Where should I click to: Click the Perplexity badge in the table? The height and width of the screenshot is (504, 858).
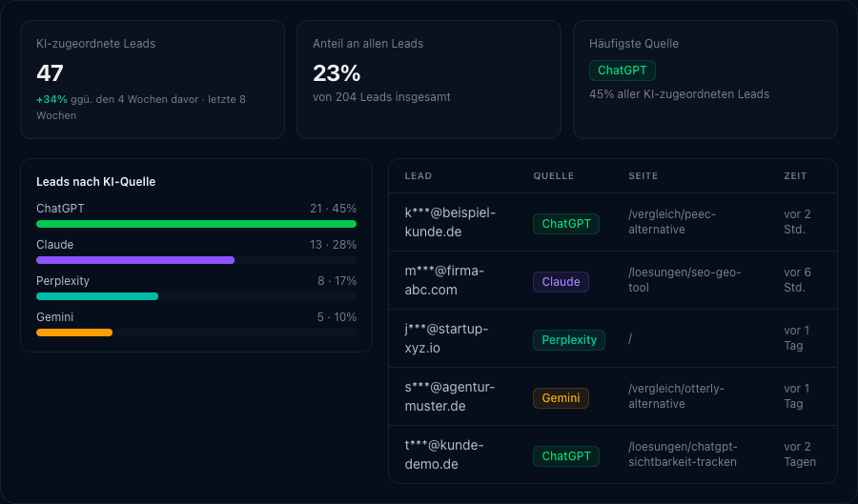tap(569, 340)
